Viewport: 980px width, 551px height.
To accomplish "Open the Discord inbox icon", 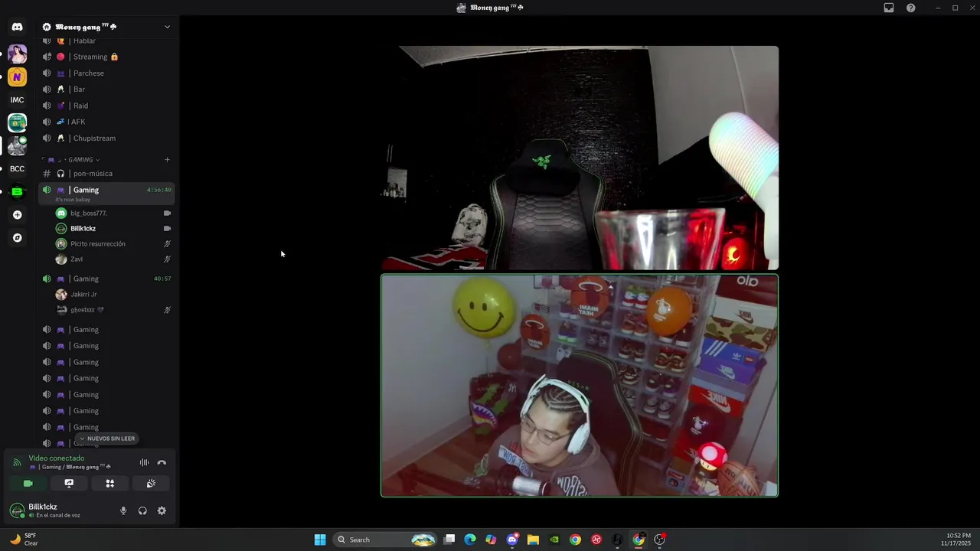I will coord(889,8).
